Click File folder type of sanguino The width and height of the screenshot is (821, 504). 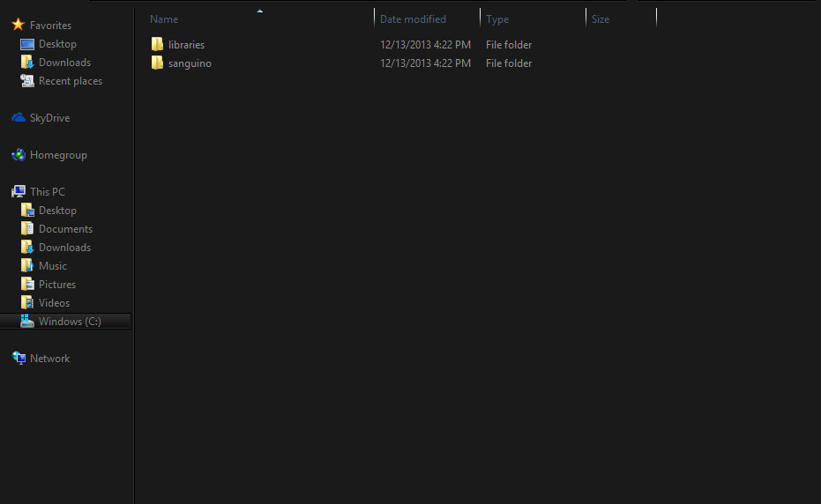pyautogui.click(x=509, y=63)
